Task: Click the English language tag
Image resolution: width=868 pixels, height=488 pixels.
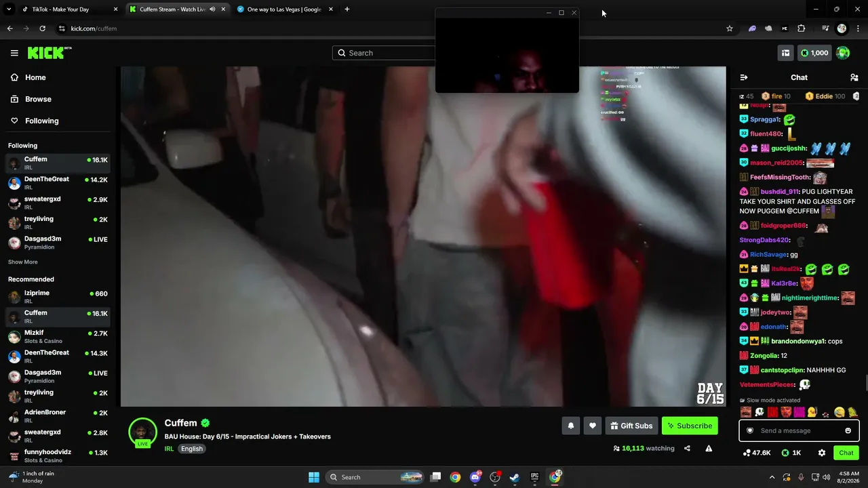Action: [192, 449]
